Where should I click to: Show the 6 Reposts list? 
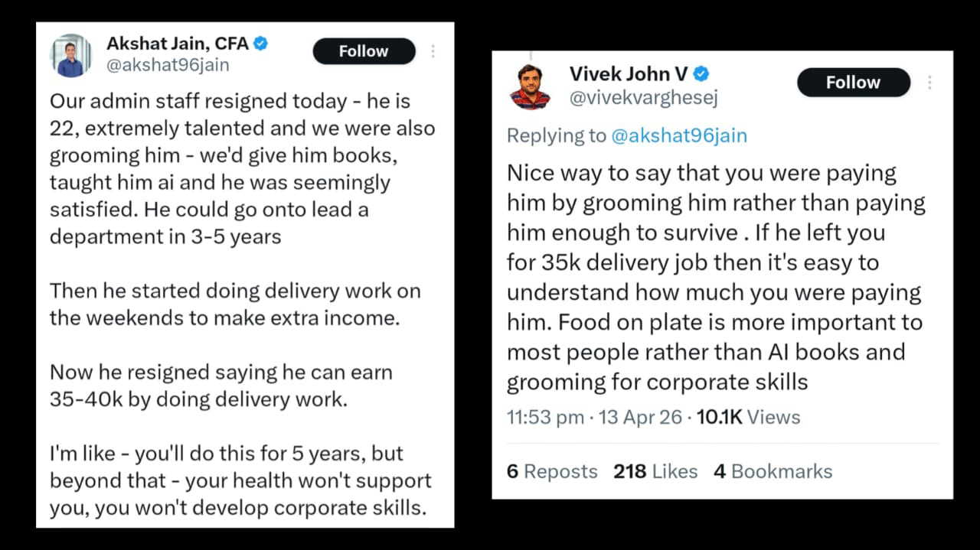click(x=551, y=471)
